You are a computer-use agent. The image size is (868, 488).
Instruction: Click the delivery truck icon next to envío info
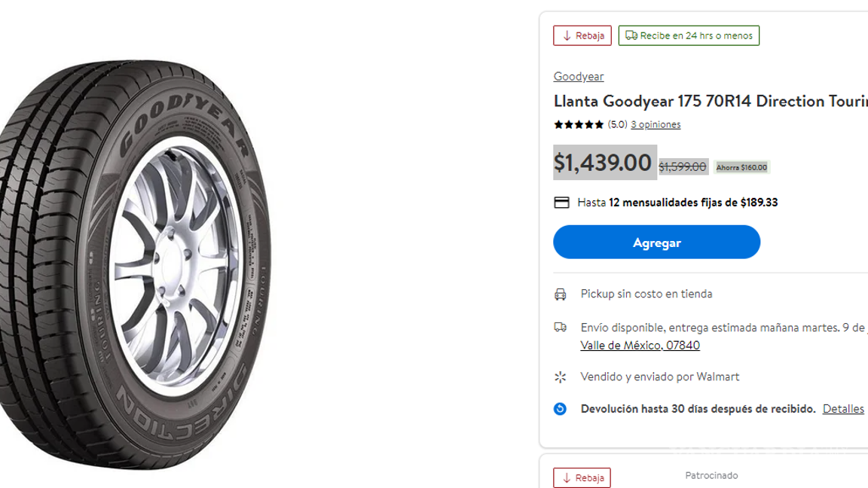[561, 327]
